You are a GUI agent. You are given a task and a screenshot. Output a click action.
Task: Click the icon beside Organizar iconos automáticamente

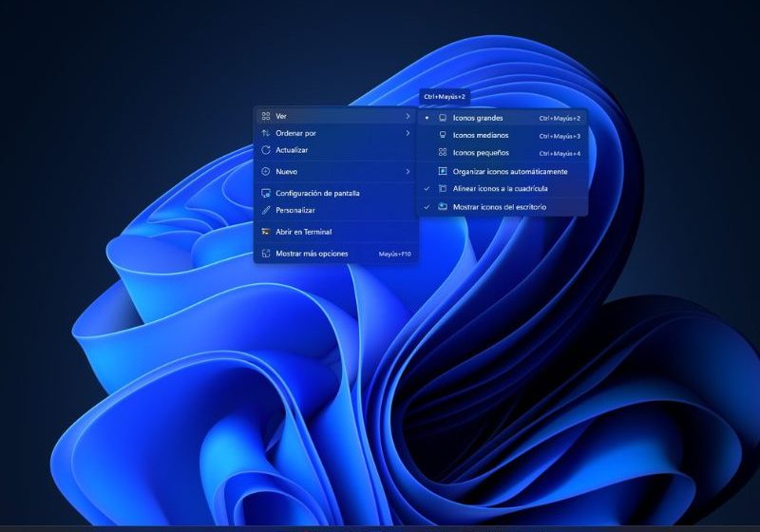pyautogui.click(x=443, y=171)
